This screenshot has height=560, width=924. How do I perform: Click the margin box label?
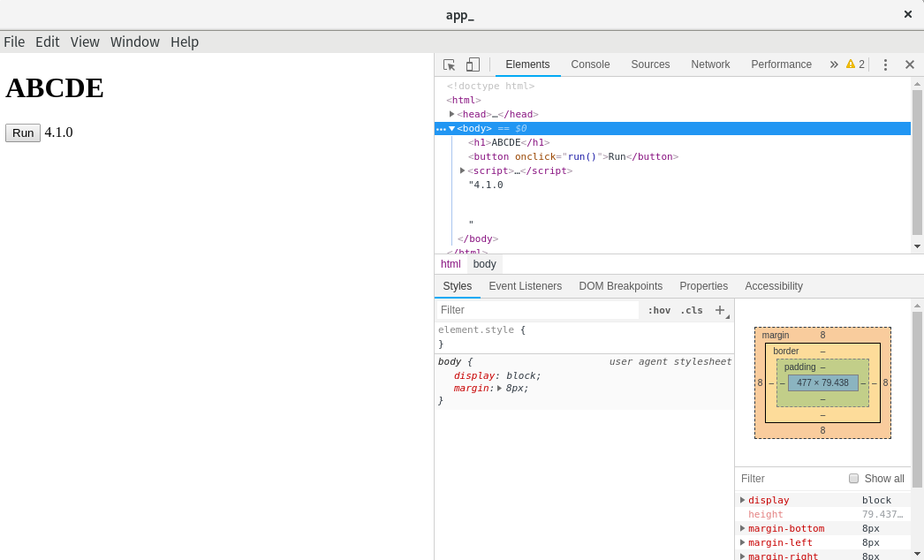click(775, 335)
